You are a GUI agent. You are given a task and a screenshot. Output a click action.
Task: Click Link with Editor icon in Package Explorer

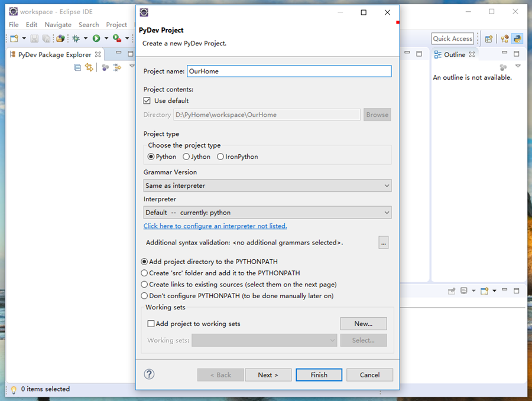pyautogui.click(x=89, y=67)
